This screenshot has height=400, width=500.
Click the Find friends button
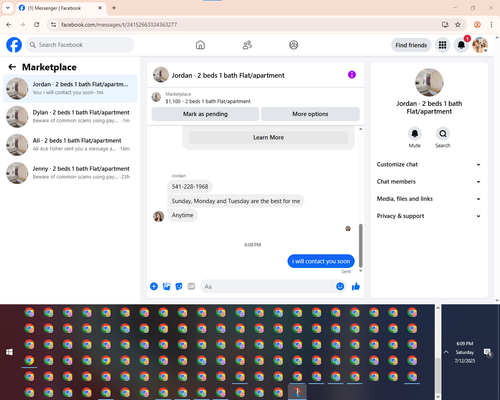point(411,45)
